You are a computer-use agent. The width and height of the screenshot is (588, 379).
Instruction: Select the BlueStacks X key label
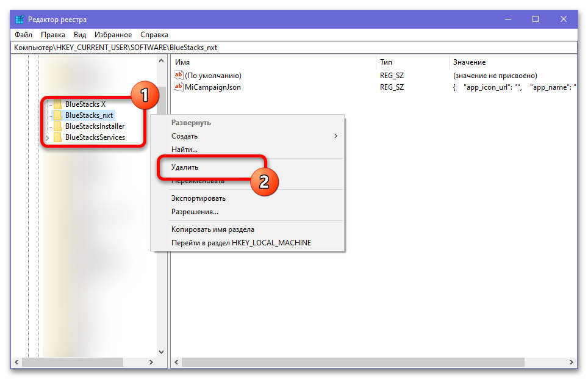pos(85,104)
